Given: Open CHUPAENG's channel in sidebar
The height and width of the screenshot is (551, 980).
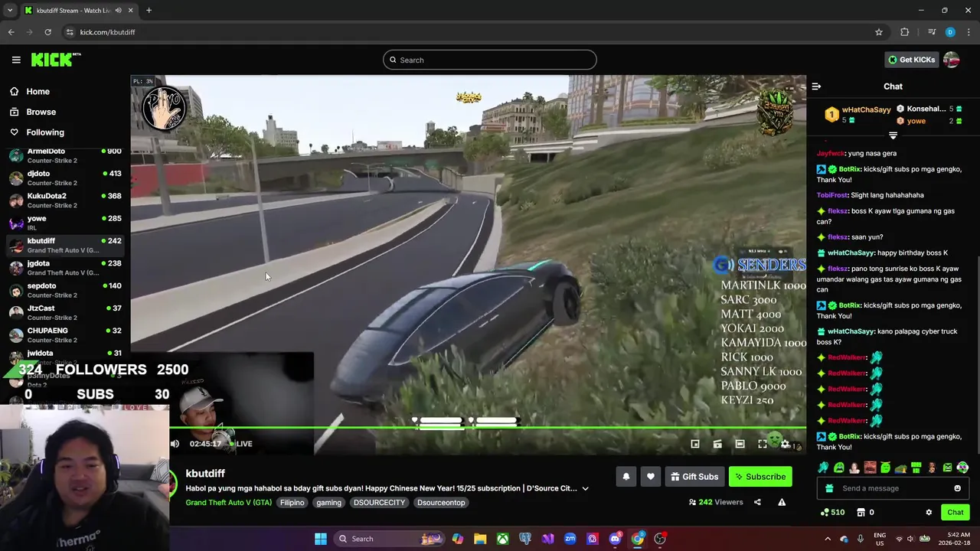Looking at the screenshot, I should tap(65, 334).
